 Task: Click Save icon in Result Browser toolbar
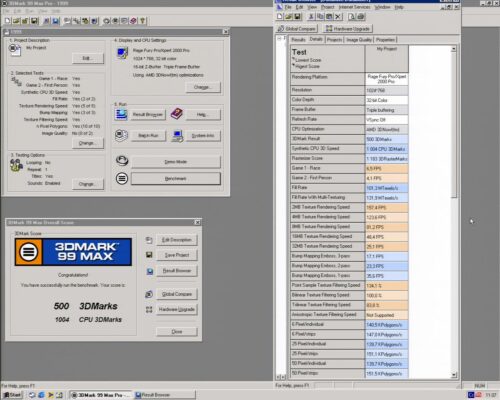pyautogui.click(x=297, y=16)
